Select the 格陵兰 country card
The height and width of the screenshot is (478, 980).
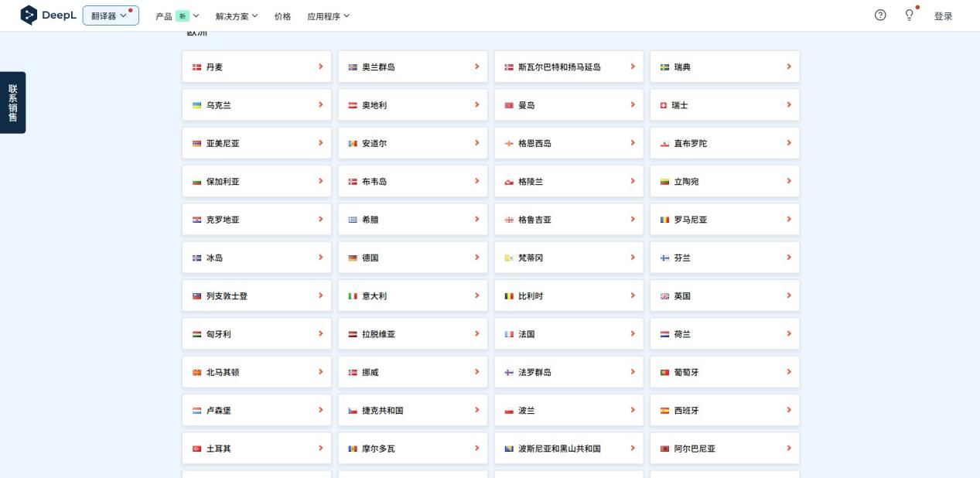coord(569,182)
